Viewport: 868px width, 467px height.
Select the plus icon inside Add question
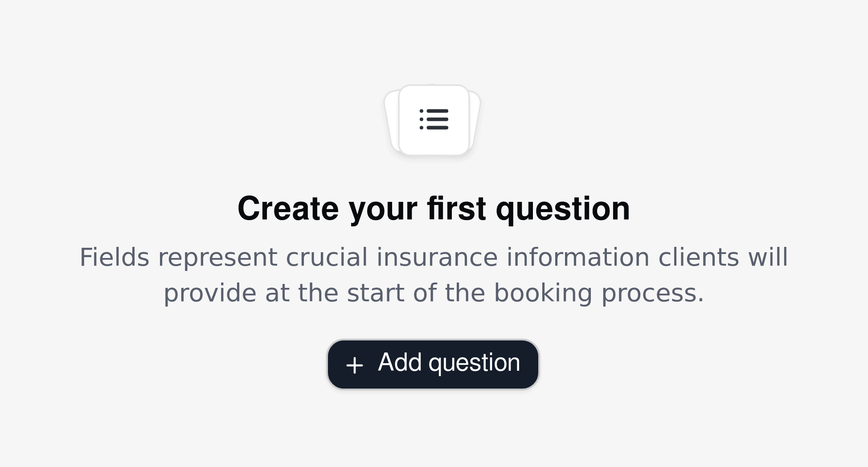coord(354,364)
